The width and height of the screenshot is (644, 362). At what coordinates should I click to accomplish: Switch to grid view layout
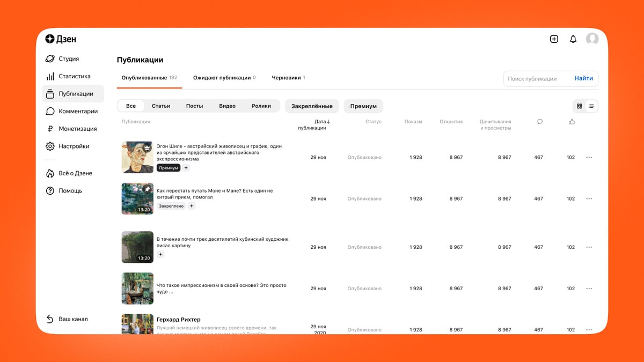tap(580, 106)
